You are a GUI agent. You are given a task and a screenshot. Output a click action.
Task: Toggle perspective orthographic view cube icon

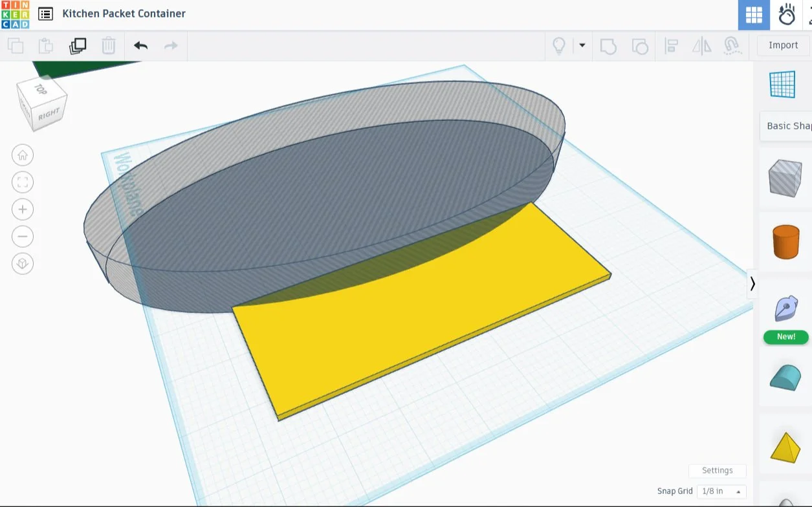pos(23,264)
